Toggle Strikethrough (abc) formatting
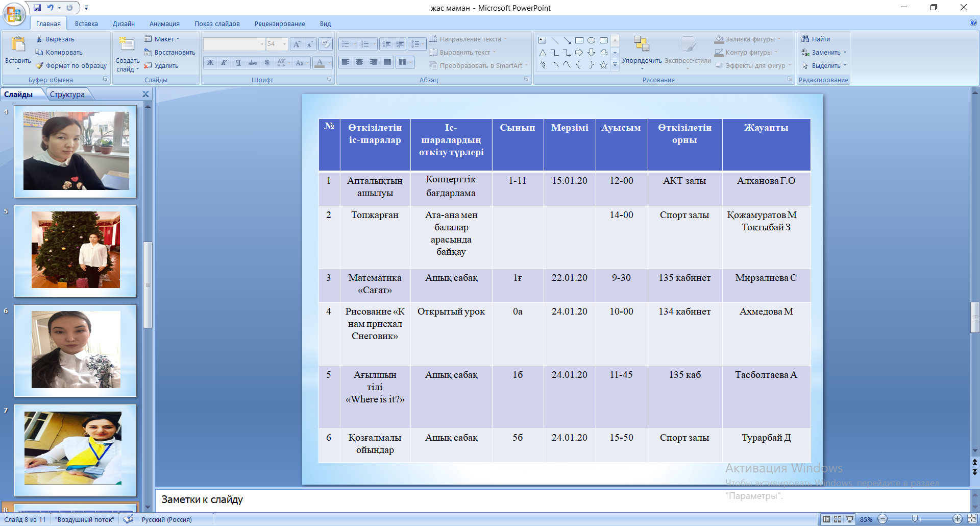 tap(253, 63)
